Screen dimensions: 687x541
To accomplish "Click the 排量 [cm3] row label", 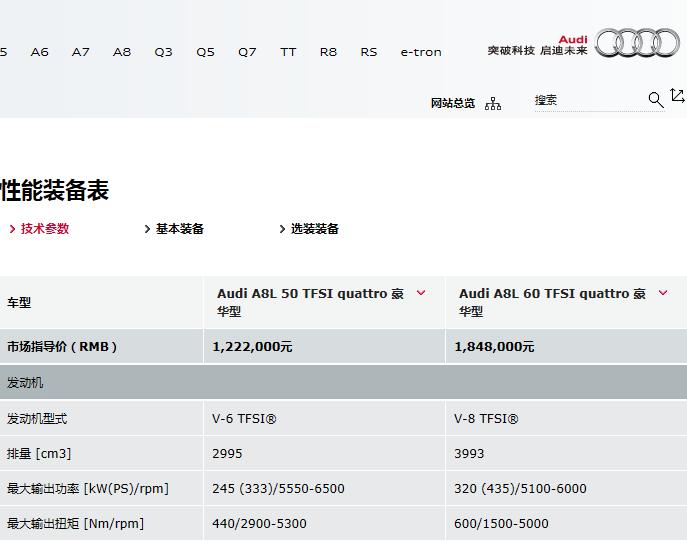I will click(39, 453).
